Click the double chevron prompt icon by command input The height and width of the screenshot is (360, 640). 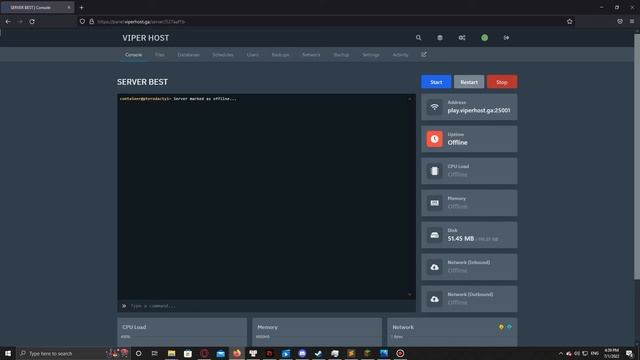click(124, 306)
